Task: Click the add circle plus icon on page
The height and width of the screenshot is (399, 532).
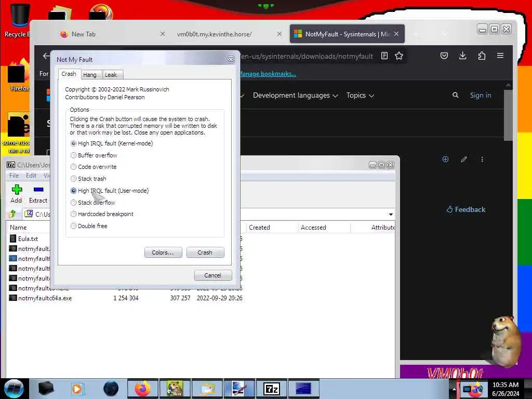Action: pos(445,159)
